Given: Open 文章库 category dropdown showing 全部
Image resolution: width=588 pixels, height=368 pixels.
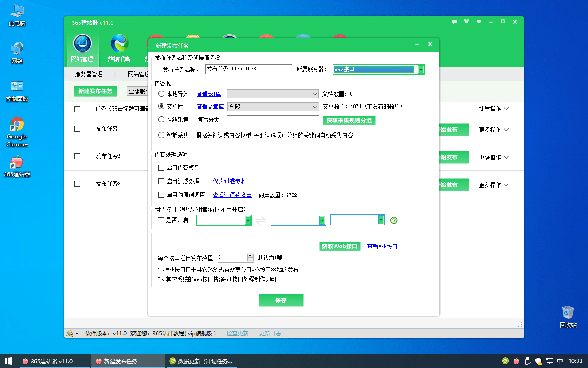Looking at the screenshot, I should click(273, 107).
